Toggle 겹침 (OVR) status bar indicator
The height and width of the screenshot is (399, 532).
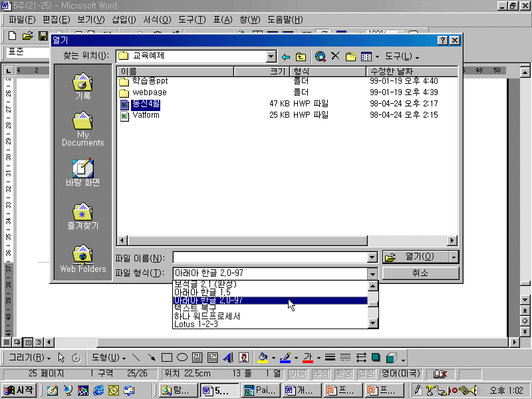366,374
